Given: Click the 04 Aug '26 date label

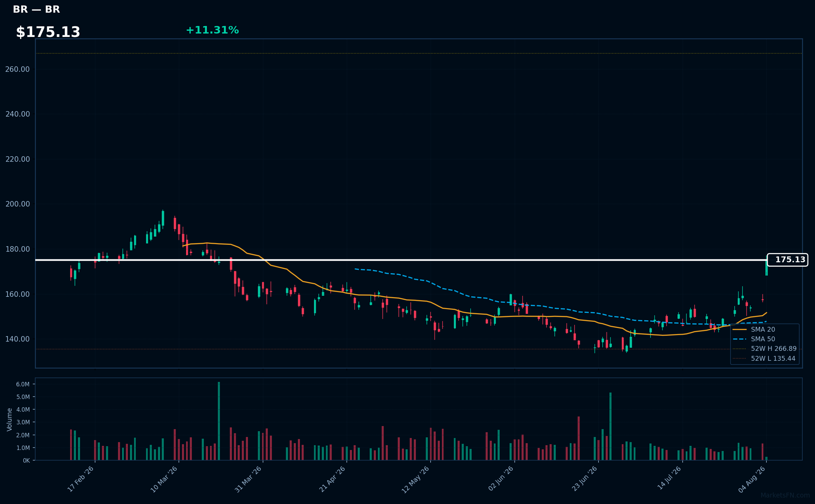Looking at the screenshot, I should tap(752, 479).
